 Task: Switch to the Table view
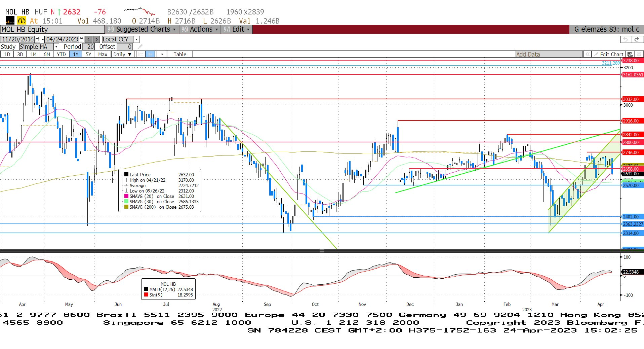tap(180, 54)
